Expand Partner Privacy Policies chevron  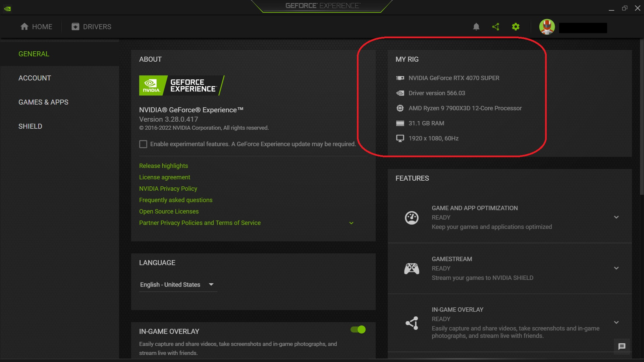pos(351,223)
